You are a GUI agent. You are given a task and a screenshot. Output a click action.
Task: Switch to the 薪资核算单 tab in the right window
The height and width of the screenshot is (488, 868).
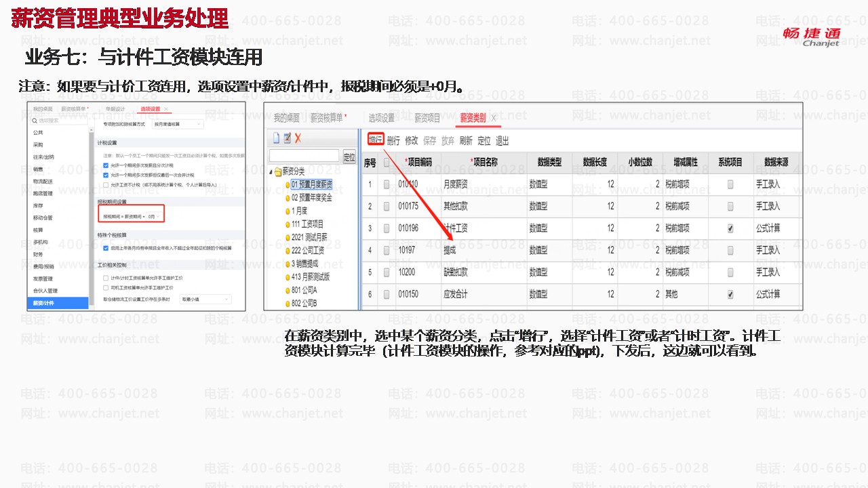328,118
